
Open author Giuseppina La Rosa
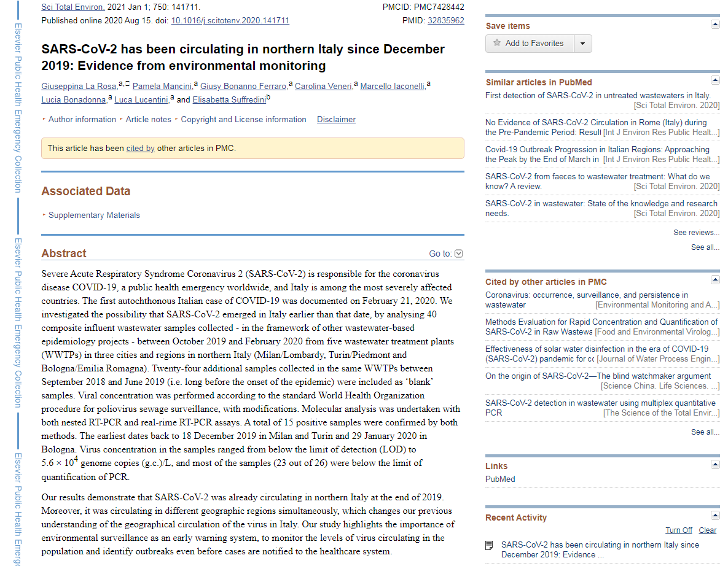[79, 87]
